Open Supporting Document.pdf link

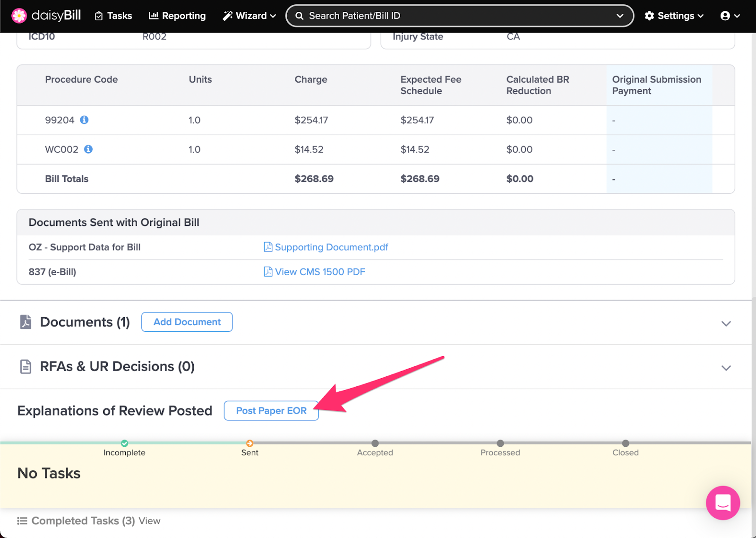331,247
